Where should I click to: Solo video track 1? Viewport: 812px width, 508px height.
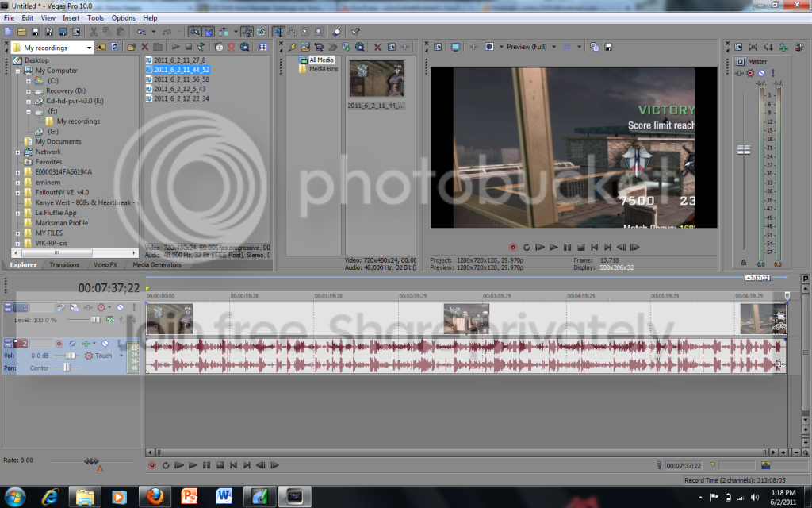point(134,307)
